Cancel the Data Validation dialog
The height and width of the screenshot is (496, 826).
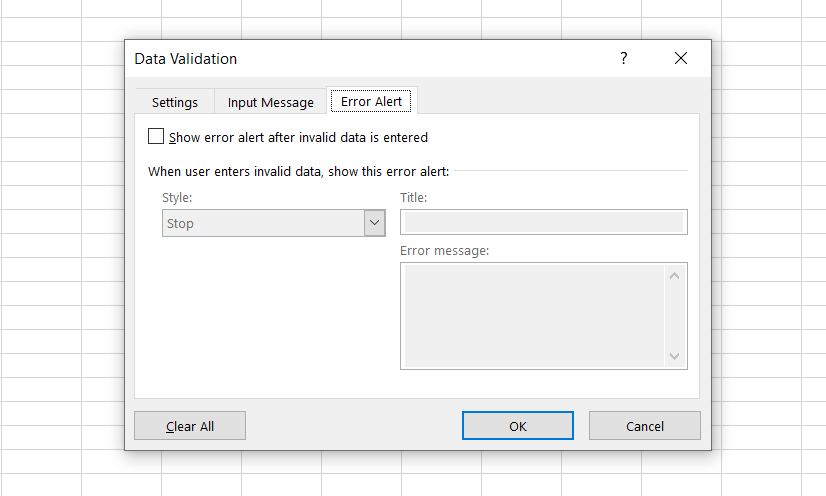[644, 426]
